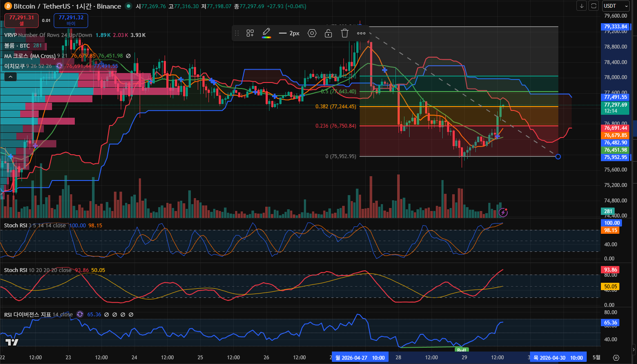Select the RSI 다이버전스 지표 legend
The image size is (637, 364).
point(38,315)
